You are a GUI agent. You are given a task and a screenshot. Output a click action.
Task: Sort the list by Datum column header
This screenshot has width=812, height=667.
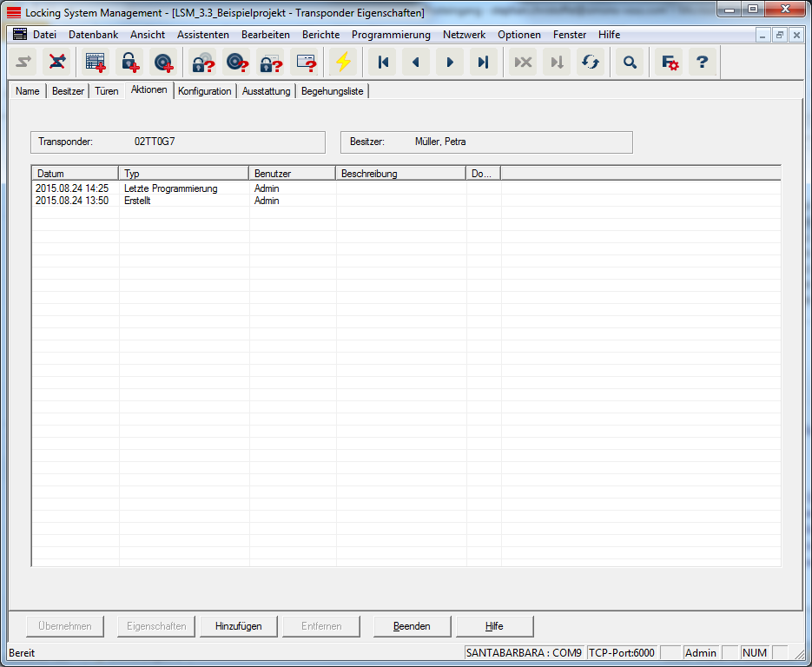pos(75,174)
